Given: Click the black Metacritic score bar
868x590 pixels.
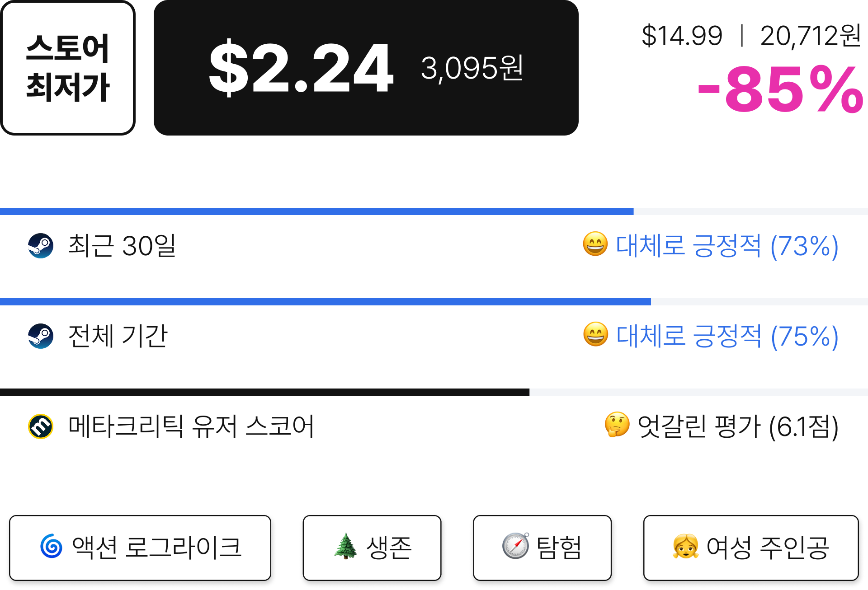Looking at the screenshot, I should click(x=264, y=392).
